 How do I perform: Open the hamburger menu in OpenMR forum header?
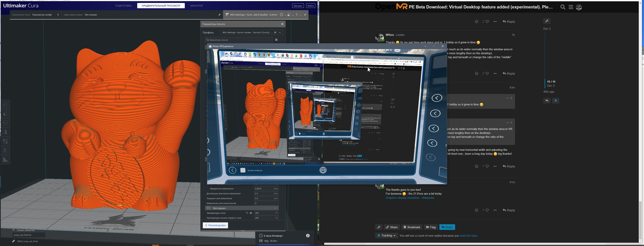pyautogui.click(x=571, y=7)
